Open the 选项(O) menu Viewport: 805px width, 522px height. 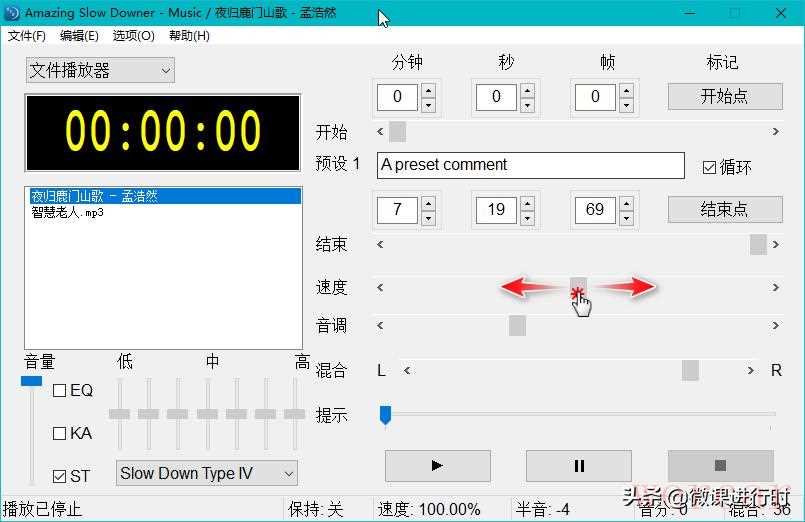click(133, 36)
